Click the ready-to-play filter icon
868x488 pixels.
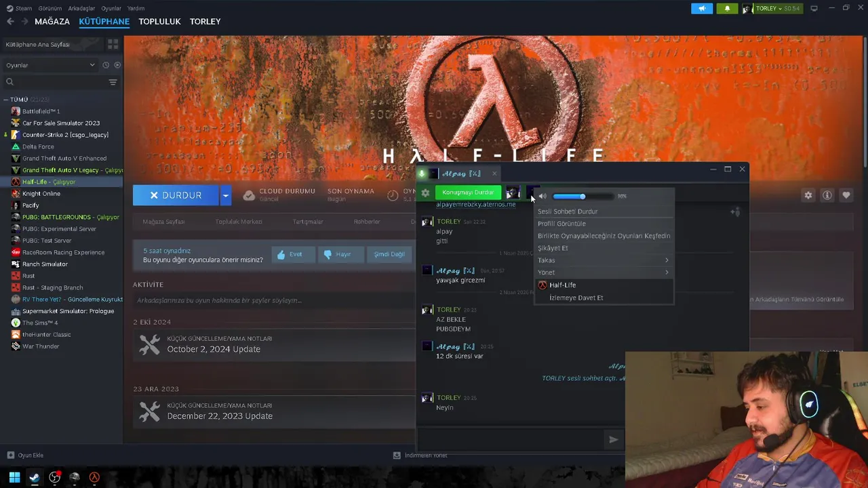pos(117,65)
